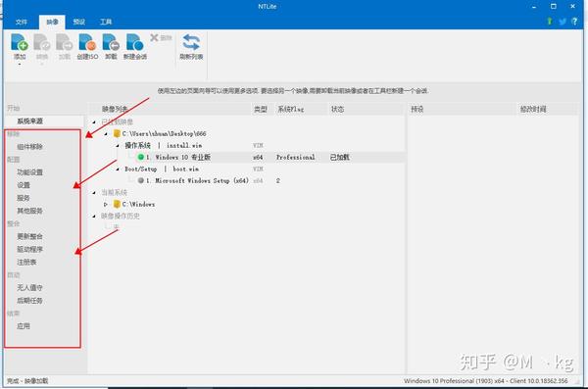This screenshot has height=389, width=588.
Task: Click the 刷新列表 refresh icon
Action: pos(191,42)
